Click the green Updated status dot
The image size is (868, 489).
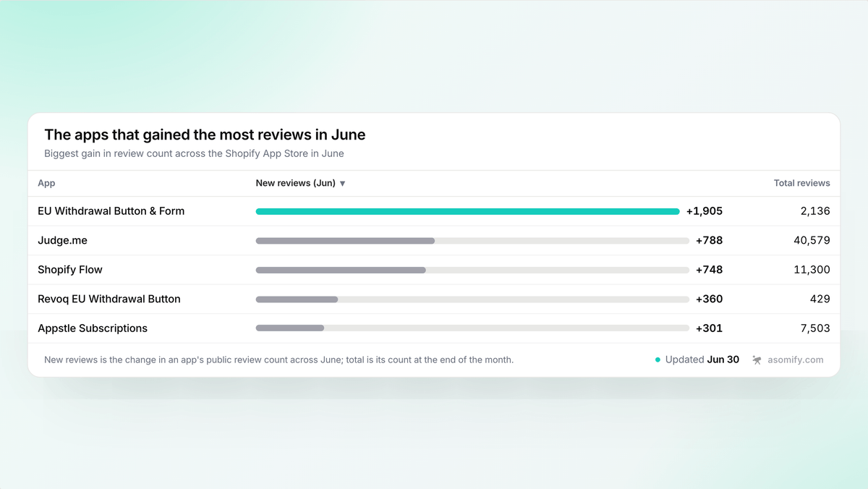click(x=658, y=360)
